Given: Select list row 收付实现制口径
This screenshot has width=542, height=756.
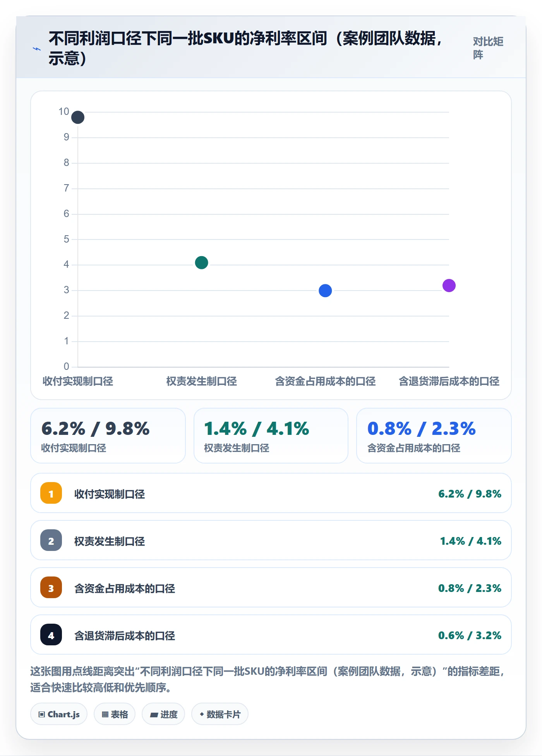Looking at the screenshot, I should click(271, 493).
